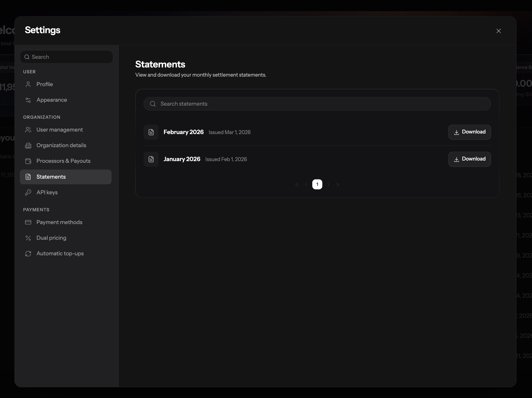Image resolution: width=532 pixels, height=398 pixels.
Task: Click the Profile person icon
Action: pyautogui.click(x=28, y=84)
